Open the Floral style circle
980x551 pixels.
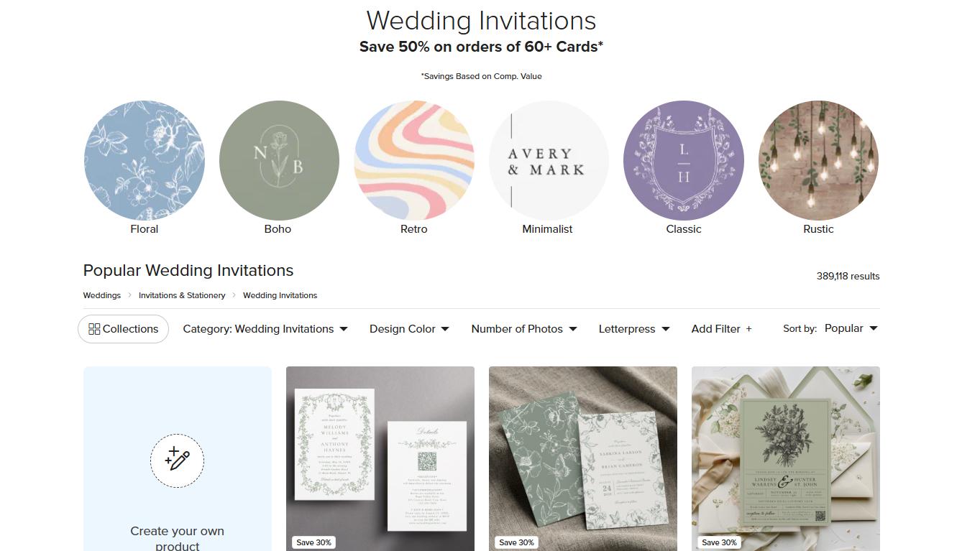point(145,160)
